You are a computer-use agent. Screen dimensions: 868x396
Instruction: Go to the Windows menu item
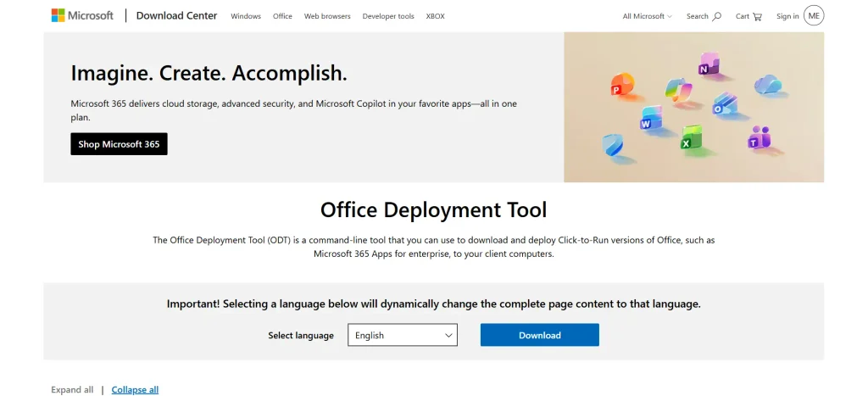[x=246, y=17]
